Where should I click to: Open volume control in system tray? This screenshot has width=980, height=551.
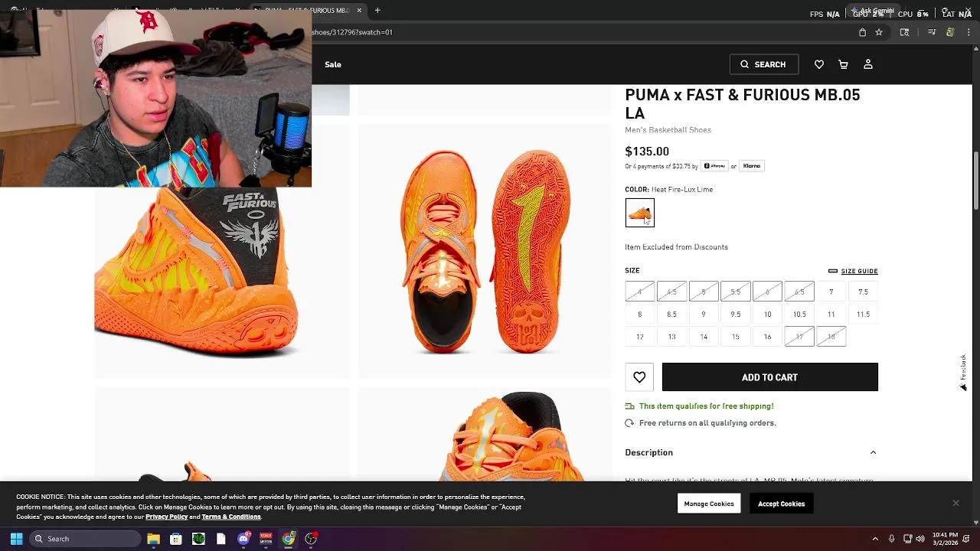(920, 539)
